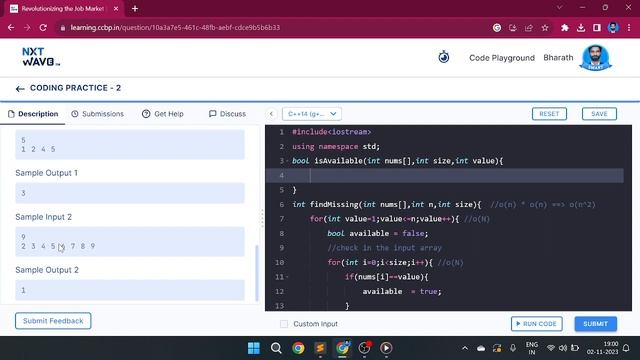Click the NXT Wave logo
640x360 pixels.
click(40, 57)
